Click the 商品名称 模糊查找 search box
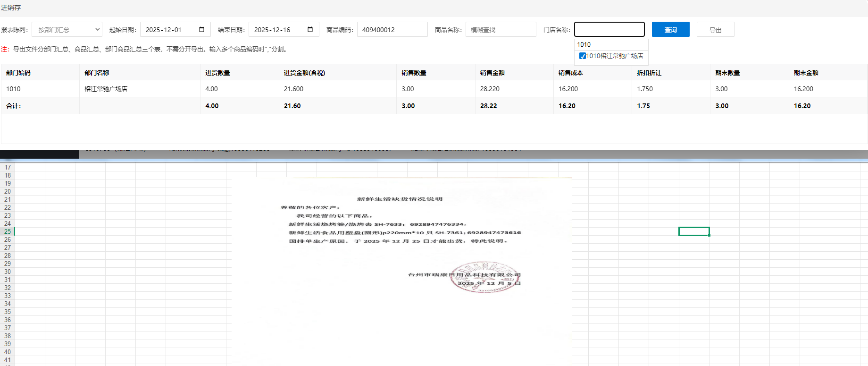868x366 pixels. click(501, 29)
